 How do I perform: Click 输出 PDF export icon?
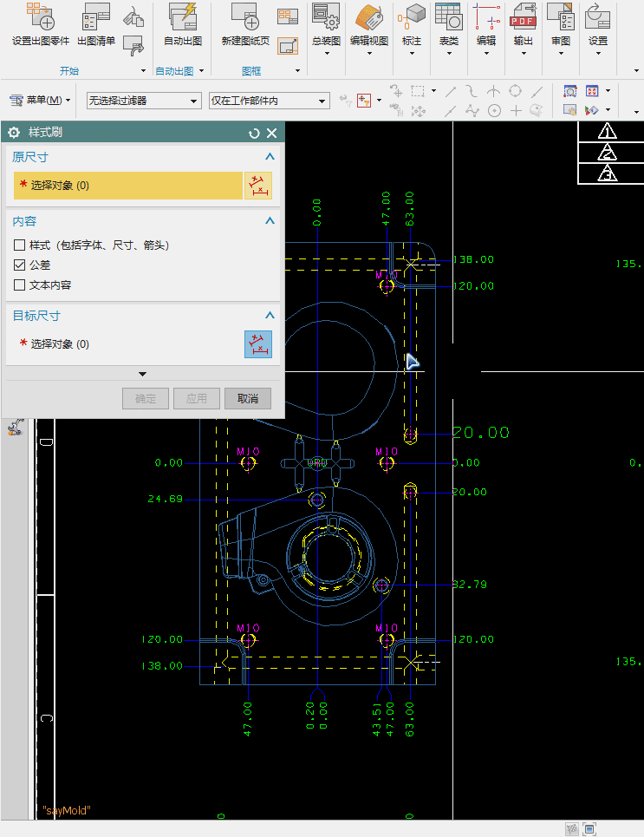pos(523,16)
